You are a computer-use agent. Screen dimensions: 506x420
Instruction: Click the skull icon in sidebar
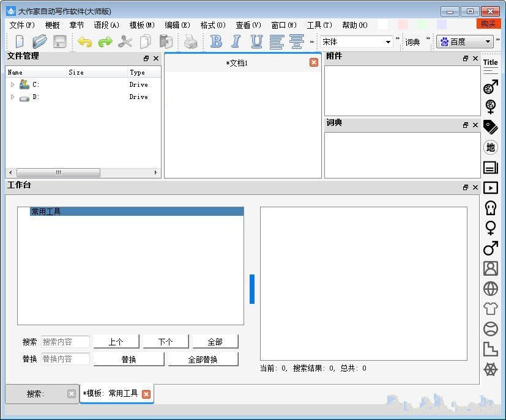tap(490, 208)
